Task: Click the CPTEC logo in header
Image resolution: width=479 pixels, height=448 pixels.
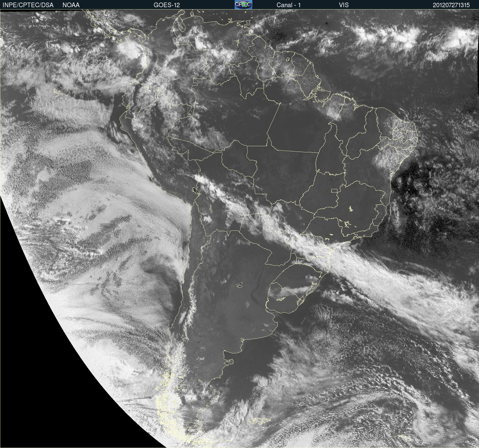Action: [x=243, y=5]
